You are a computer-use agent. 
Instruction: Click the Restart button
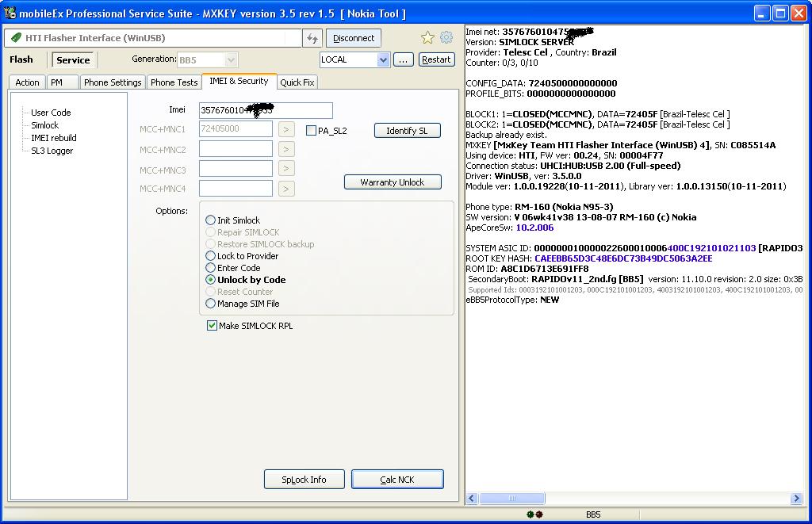436,59
